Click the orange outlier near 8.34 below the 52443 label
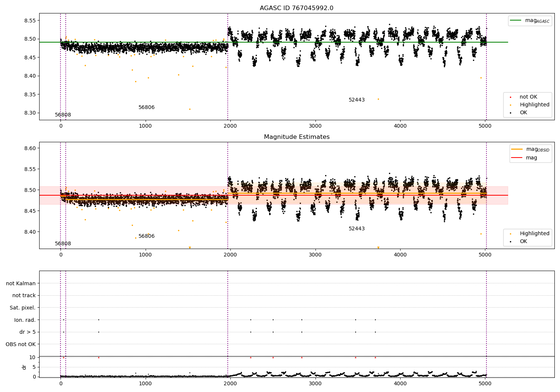 click(x=378, y=99)
